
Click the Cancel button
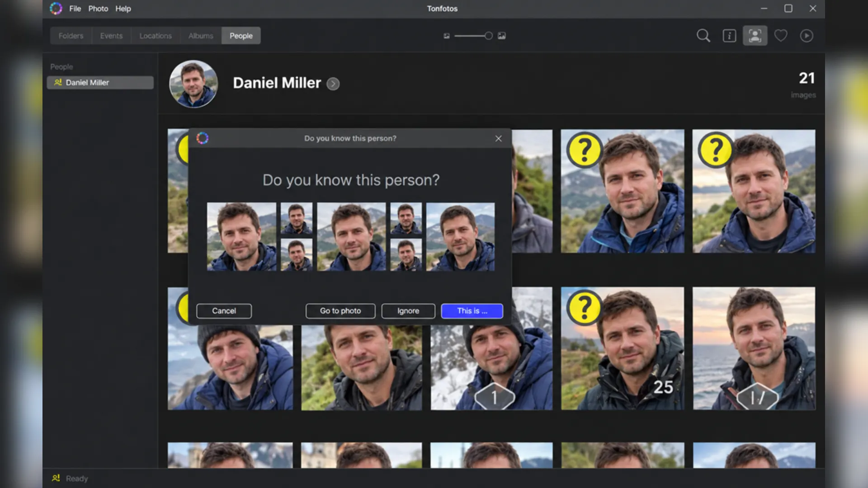[224, 311]
